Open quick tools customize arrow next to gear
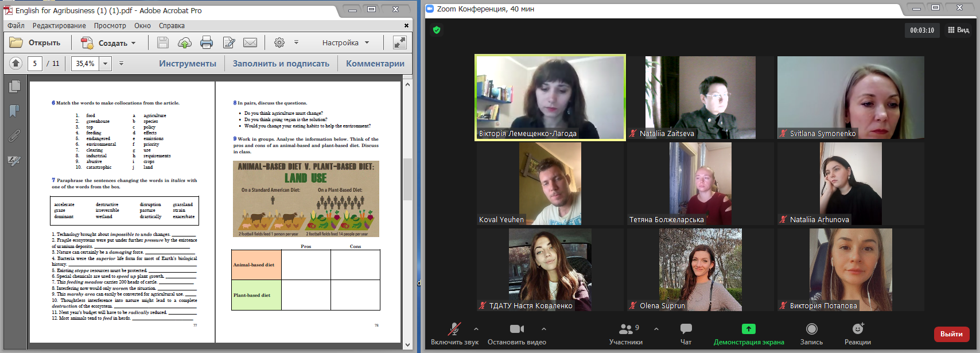980x353 pixels. pos(296,42)
